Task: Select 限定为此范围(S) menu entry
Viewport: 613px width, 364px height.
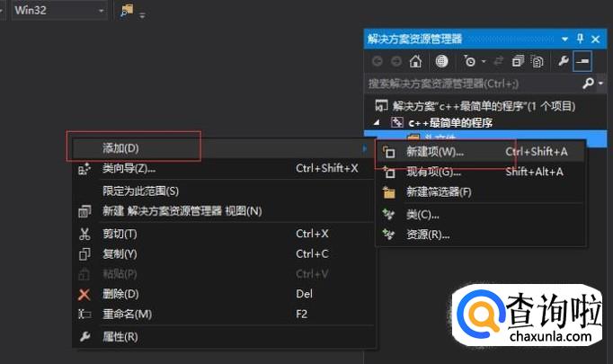Action: point(224,191)
